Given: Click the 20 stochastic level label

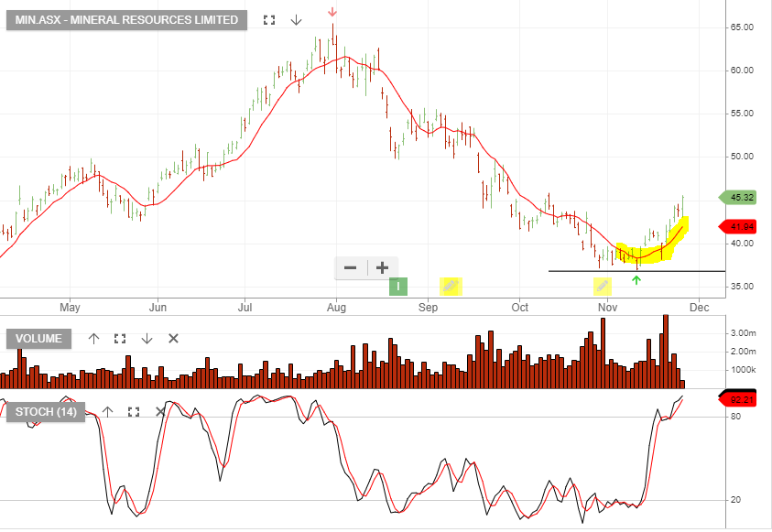Looking at the screenshot, I should coord(735,500).
